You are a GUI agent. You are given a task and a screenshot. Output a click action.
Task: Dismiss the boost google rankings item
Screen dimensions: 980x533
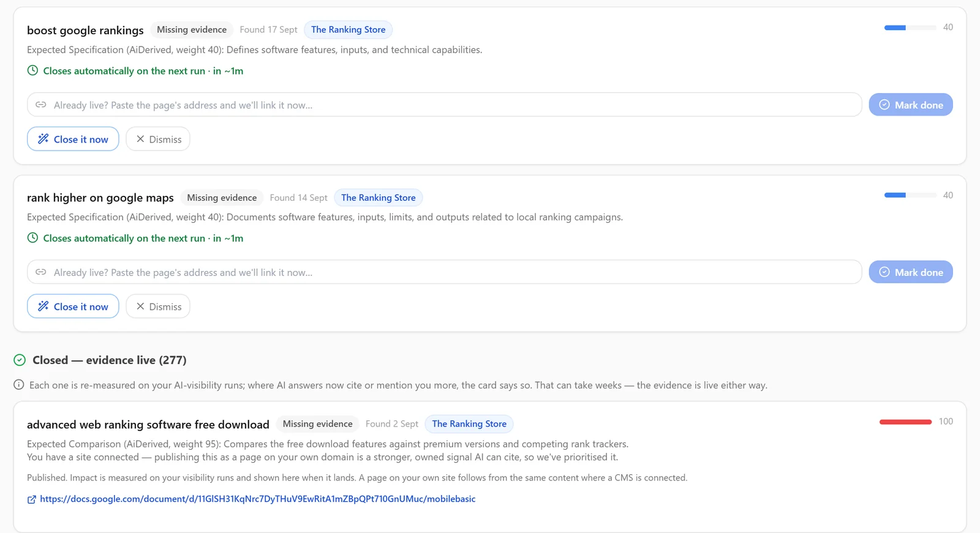158,139
